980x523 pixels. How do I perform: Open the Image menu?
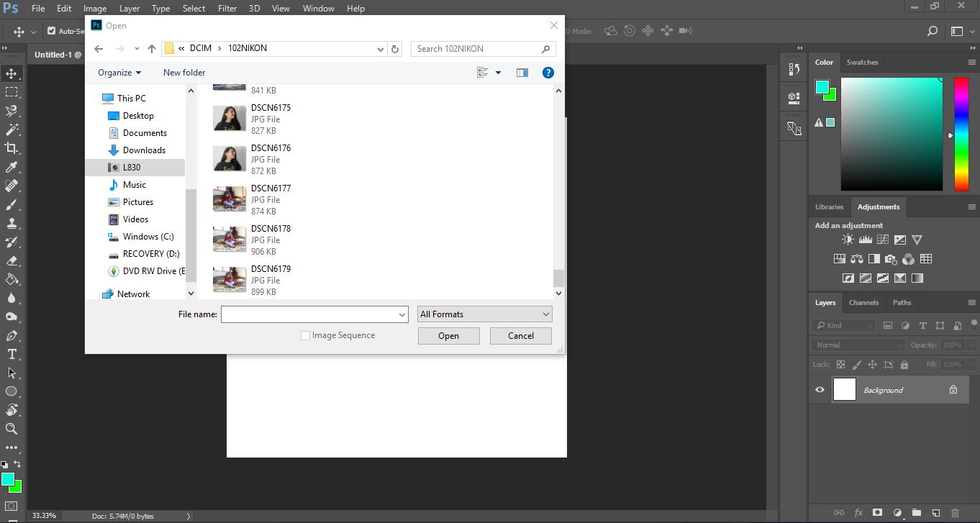pos(95,9)
